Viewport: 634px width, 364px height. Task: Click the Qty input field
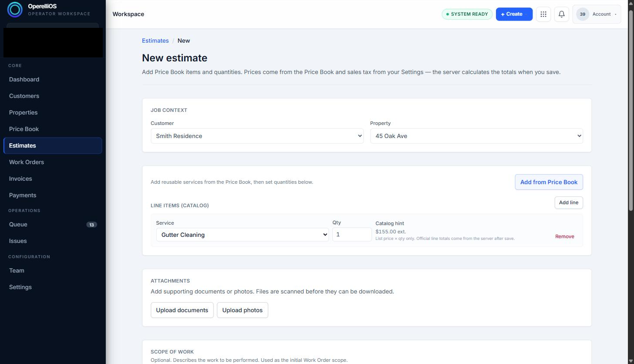tap(352, 234)
